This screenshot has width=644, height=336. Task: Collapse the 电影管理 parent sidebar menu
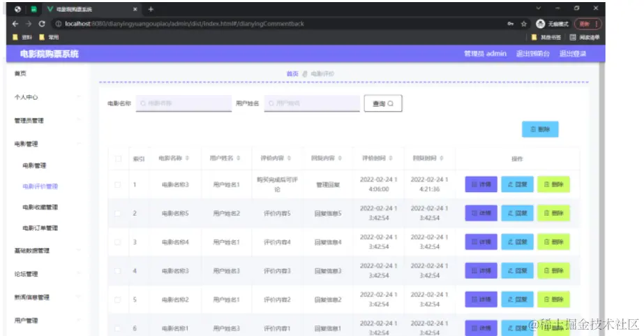[x=47, y=144]
